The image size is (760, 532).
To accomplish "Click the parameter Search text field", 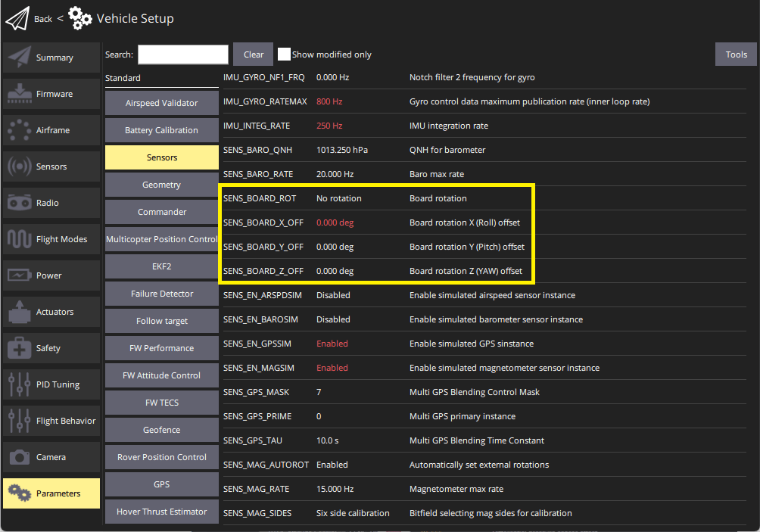I will 182,54.
